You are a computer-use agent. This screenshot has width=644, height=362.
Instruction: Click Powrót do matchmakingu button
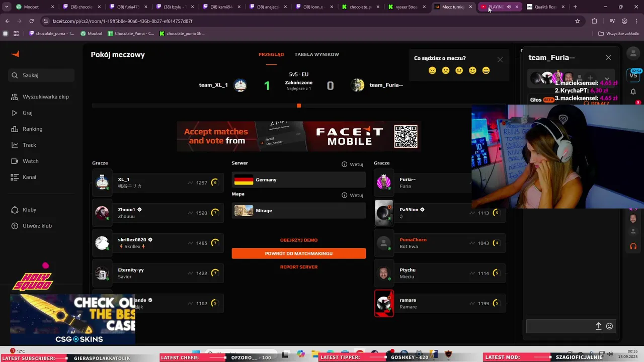pyautogui.click(x=299, y=253)
